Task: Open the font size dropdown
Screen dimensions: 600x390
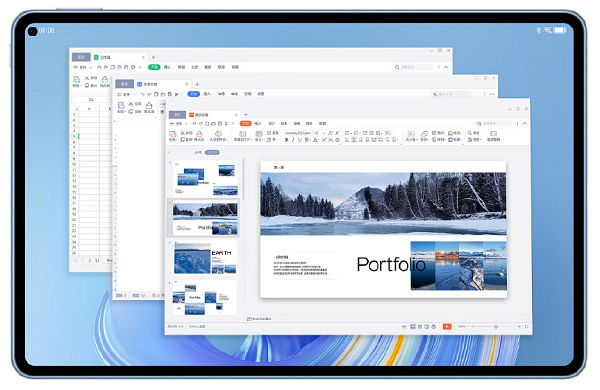Action: click(x=319, y=133)
